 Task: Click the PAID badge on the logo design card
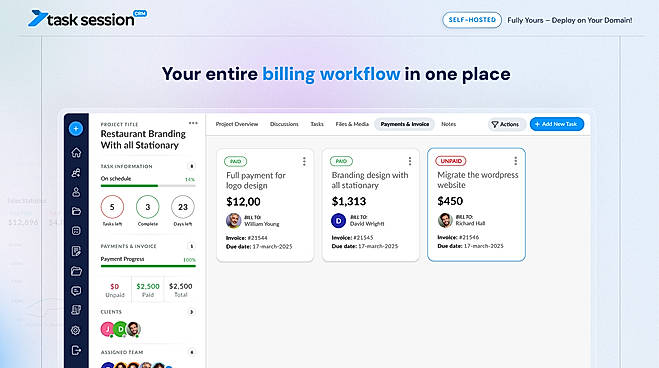[x=235, y=161]
